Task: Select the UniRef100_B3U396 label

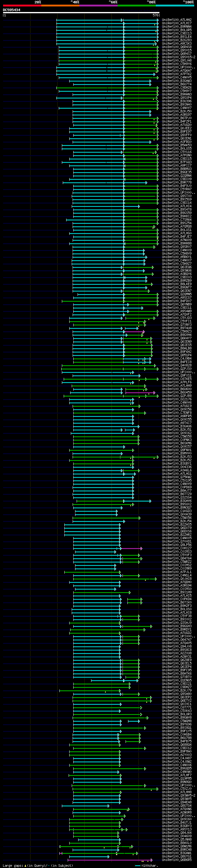Action: coord(177,101)
